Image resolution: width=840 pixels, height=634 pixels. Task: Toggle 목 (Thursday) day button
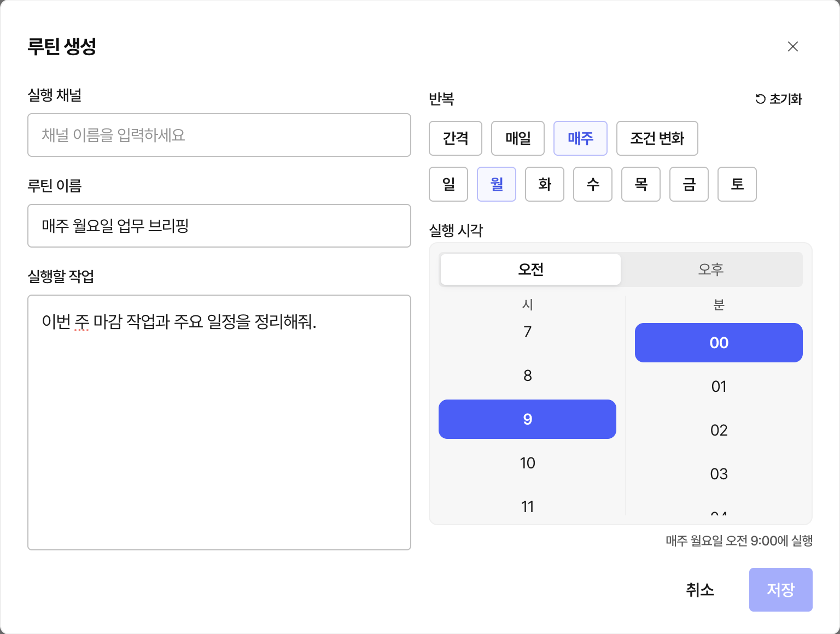tap(641, 184)
